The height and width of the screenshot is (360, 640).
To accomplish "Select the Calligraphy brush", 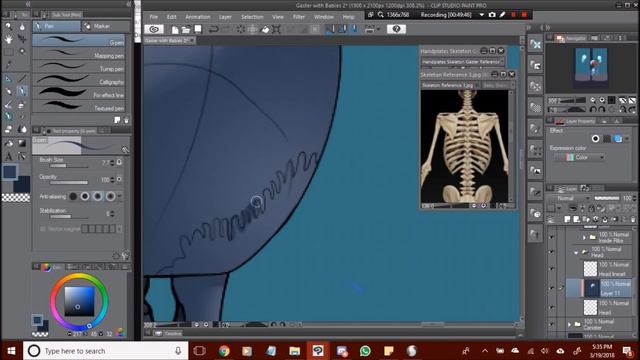I will [79, 80].
